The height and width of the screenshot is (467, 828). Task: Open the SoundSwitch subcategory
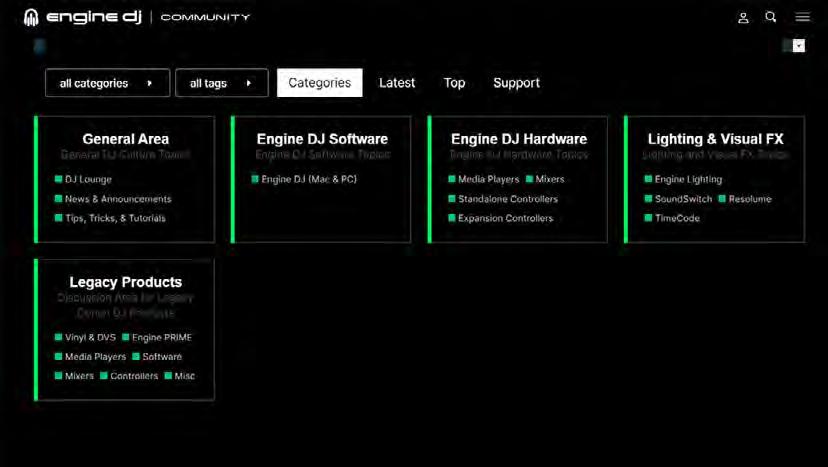pyautogui.click(x=679, y=199)
